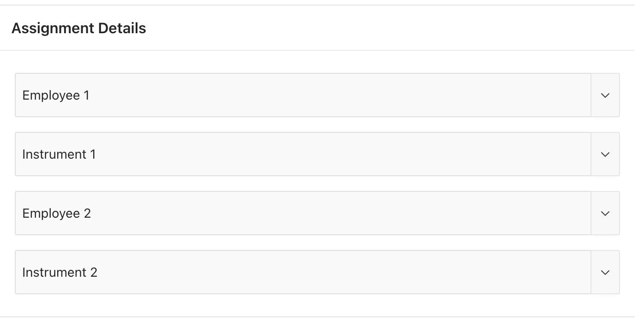Expand the first employee selector arrow button
644x333 pixels.
click(x=605, y=95)
